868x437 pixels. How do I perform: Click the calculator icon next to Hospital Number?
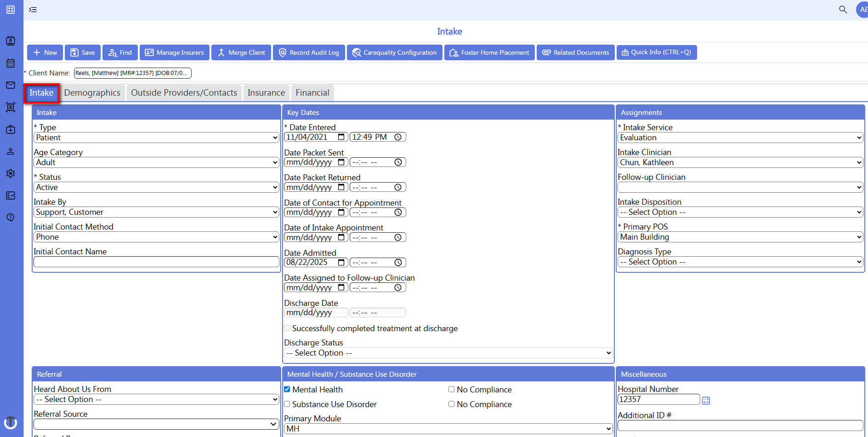pos(706,400)
